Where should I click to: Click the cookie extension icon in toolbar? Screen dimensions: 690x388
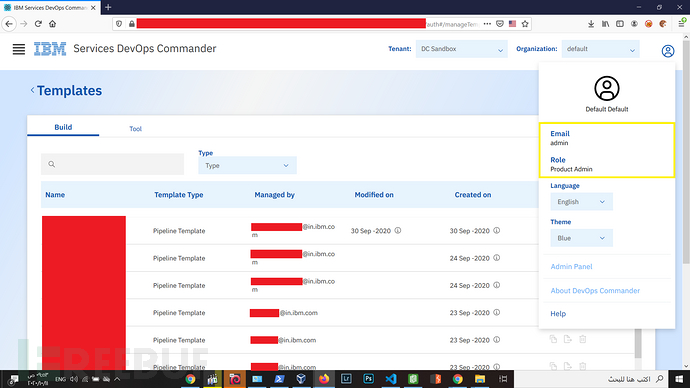(x=663, y=24)
